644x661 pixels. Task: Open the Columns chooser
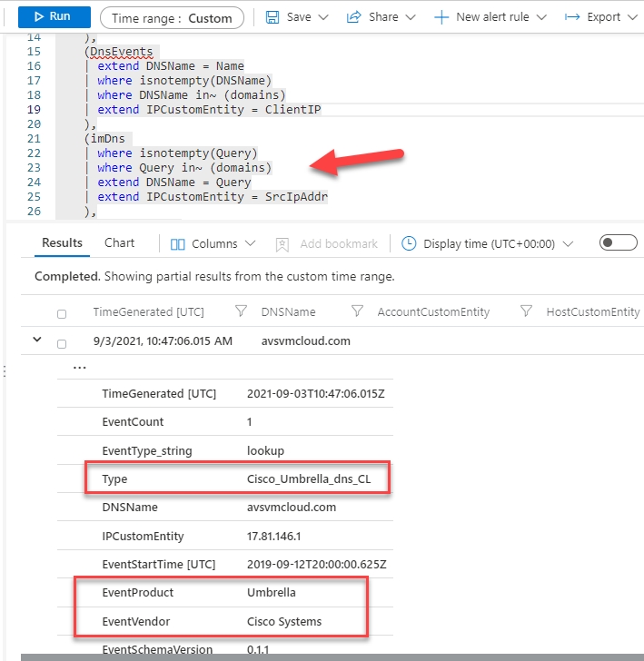click(x=213, y=244)
